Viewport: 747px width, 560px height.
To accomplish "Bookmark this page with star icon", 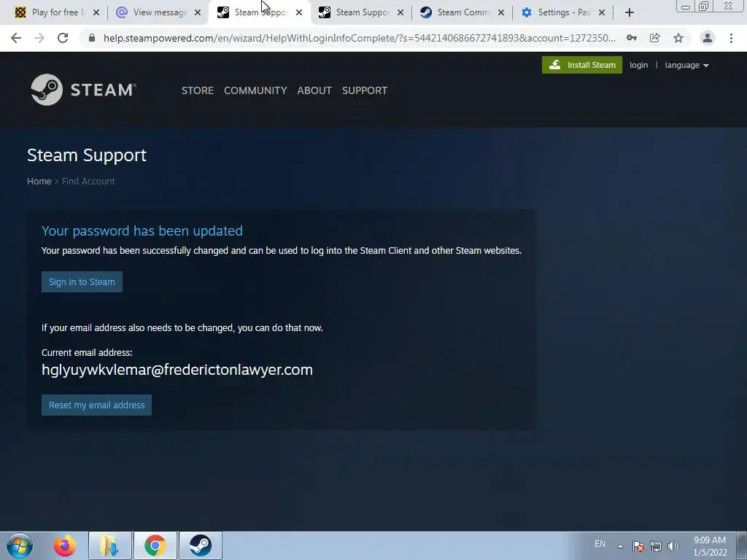I will pyautogui.click(x=678, y=38).
